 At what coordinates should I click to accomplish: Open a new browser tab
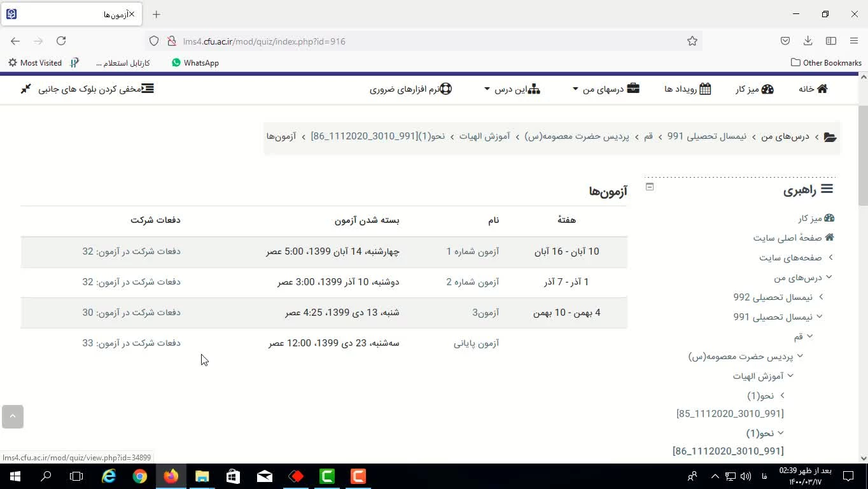[x=157, y=14]
